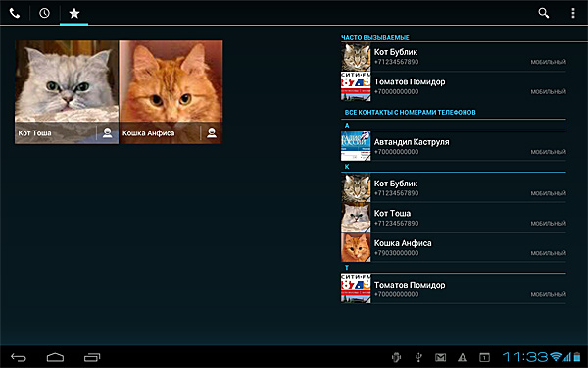The height and width of the screenshot is (368, 588).
Task: Tap Кот Тоша avatar in contacts list
Action: [356, 218]
